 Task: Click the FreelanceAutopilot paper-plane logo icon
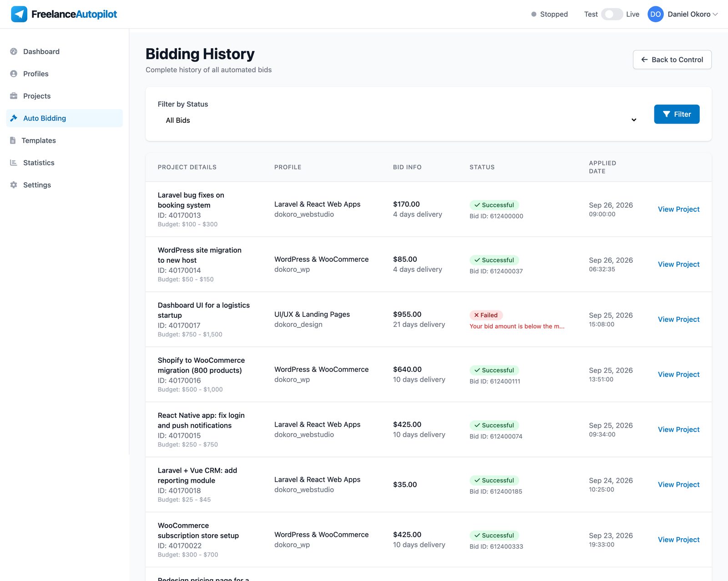(19, 14)
